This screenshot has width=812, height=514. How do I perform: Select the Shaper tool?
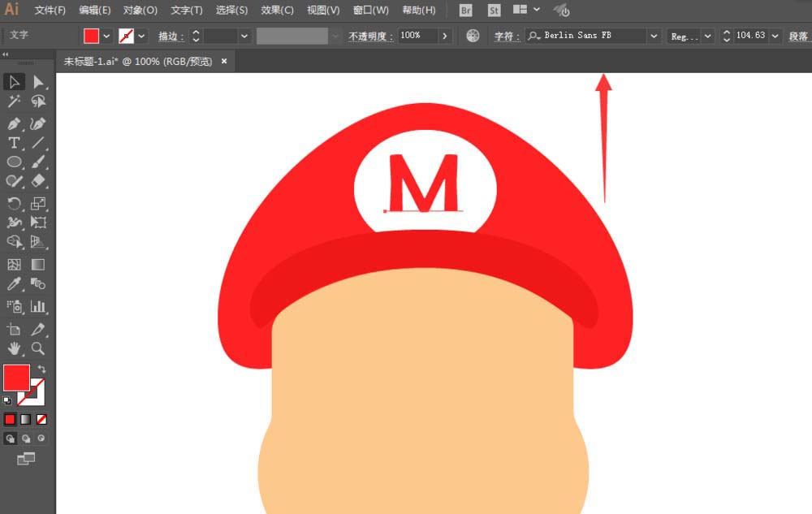pyautogui.click(x=14, y=181)
